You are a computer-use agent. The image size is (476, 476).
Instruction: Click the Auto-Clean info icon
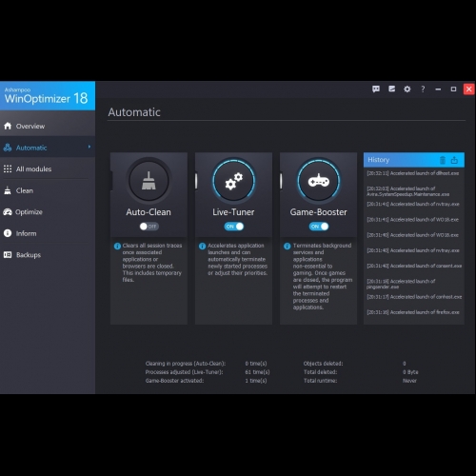click(x=117, y=246)
